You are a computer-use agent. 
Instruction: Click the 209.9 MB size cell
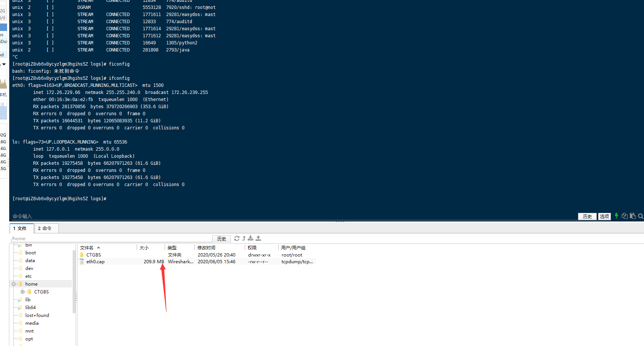click(x=154, y=262)
